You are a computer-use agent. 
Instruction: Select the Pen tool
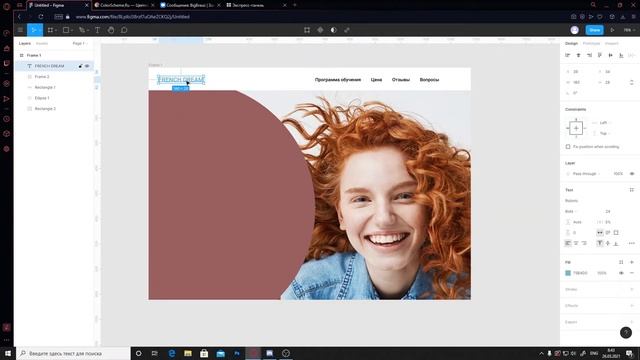pyautogui.click(x=82, y=30)
